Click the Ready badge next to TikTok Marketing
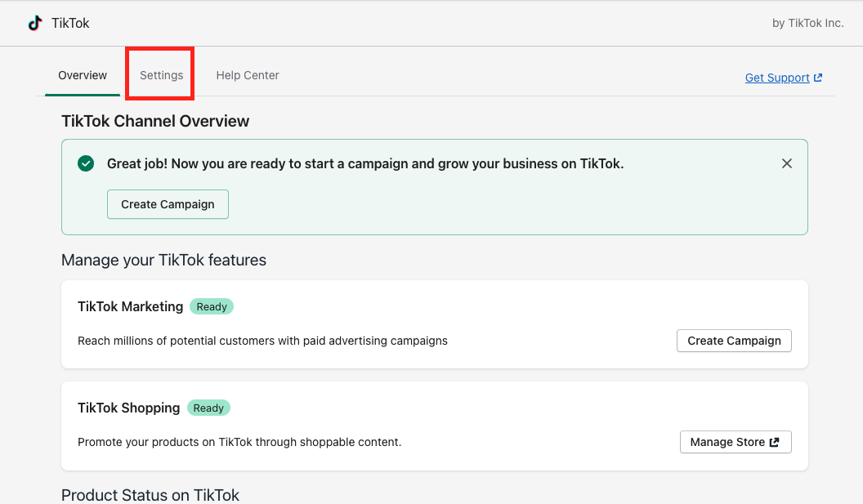Screen dimensions: 863x504 (x=212, y=306)
